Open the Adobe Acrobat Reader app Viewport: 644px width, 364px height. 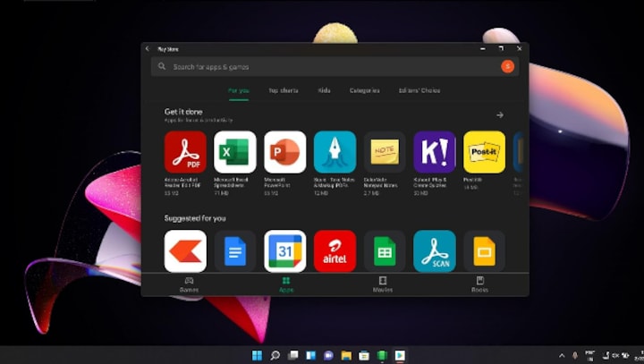185,152
